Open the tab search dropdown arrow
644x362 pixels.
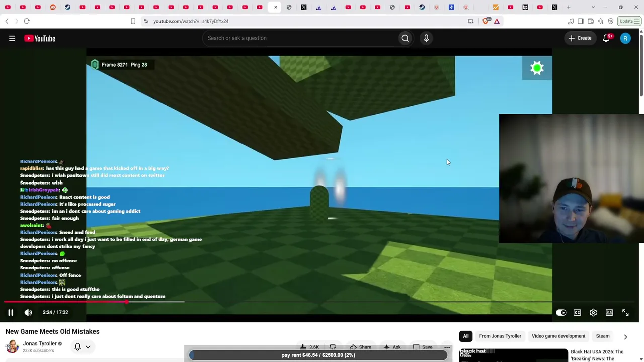[593, 7]
